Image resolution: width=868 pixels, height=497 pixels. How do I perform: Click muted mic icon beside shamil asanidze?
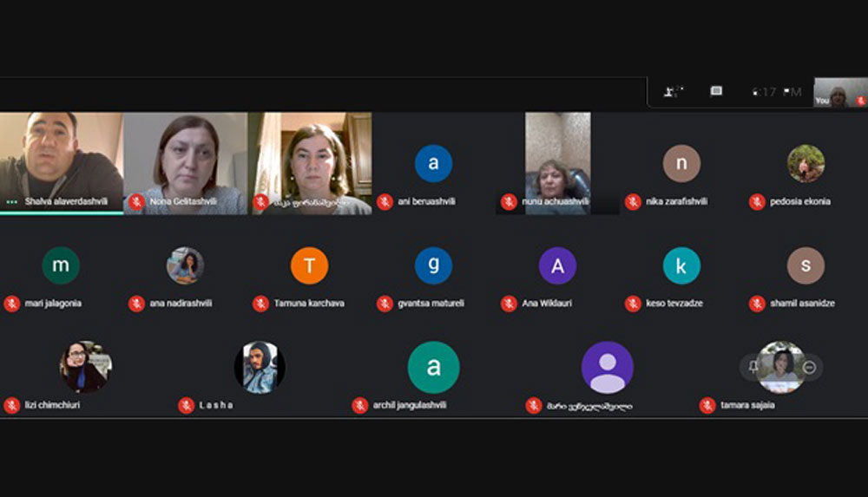coord(757,304)
